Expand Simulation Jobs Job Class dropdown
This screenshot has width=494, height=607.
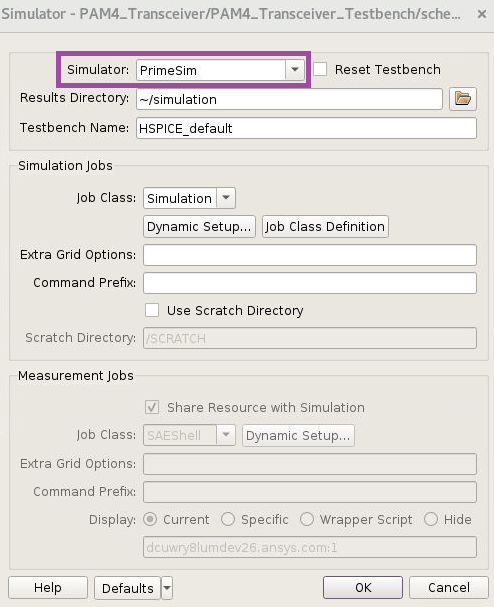[x=226, y=198]
